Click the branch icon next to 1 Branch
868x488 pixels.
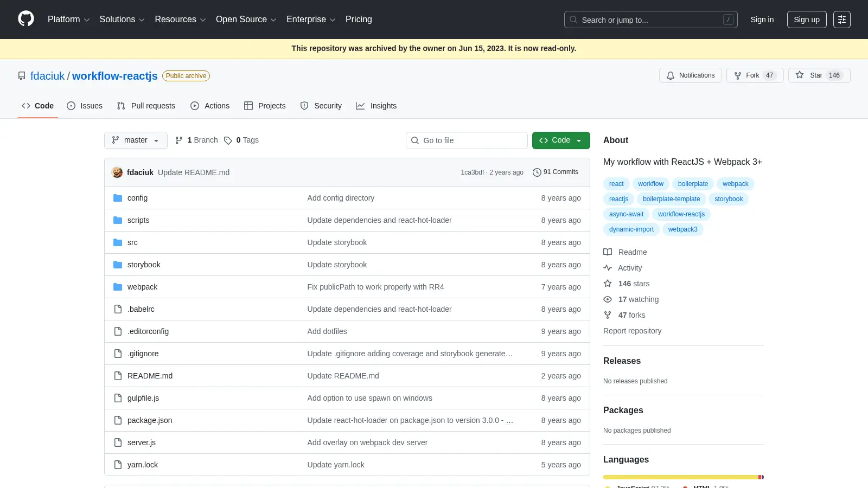179,140
